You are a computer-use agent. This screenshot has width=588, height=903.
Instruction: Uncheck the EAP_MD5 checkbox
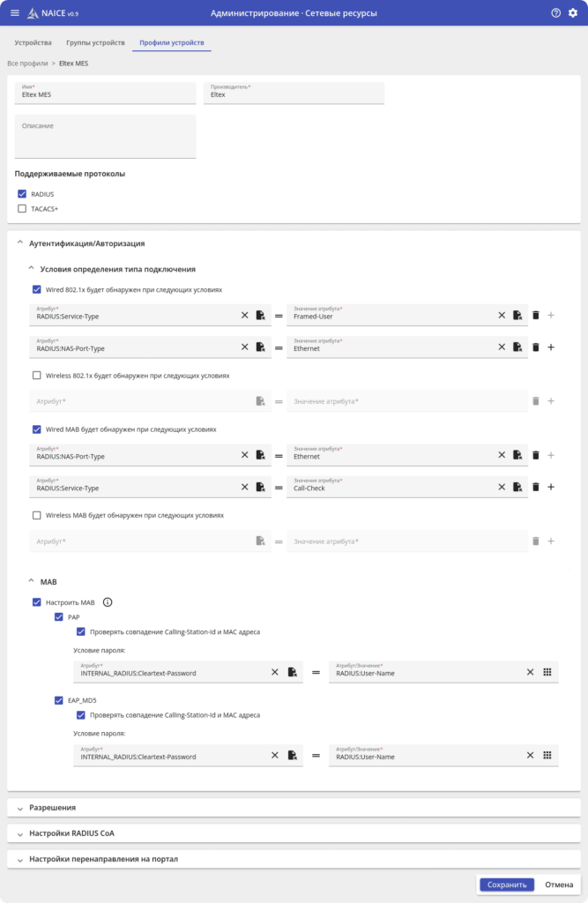[59, 700]
